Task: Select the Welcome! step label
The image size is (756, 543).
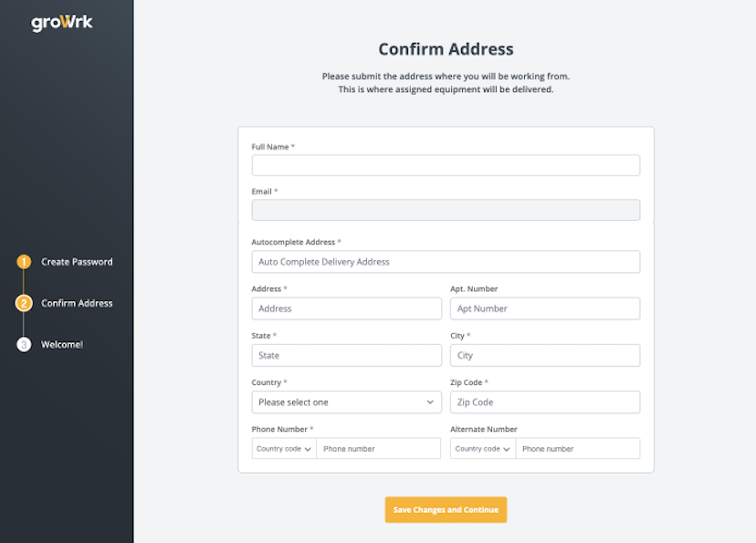Action: pyautogui.click(x=62, y=345)
